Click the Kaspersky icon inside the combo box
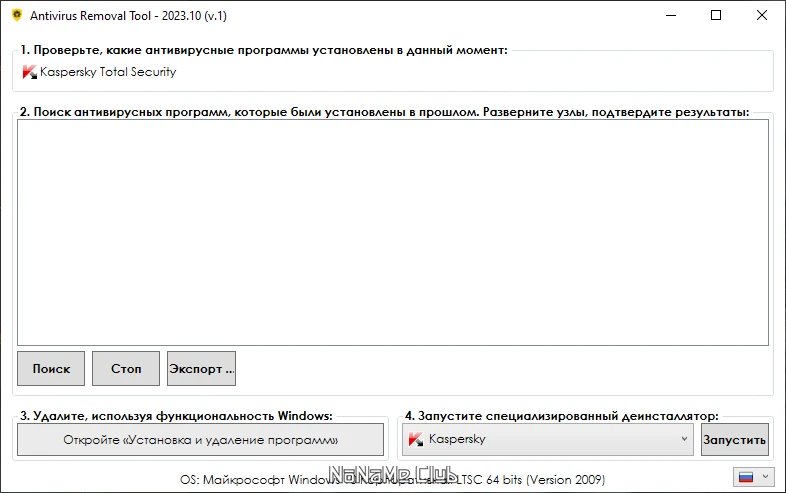 416,439
